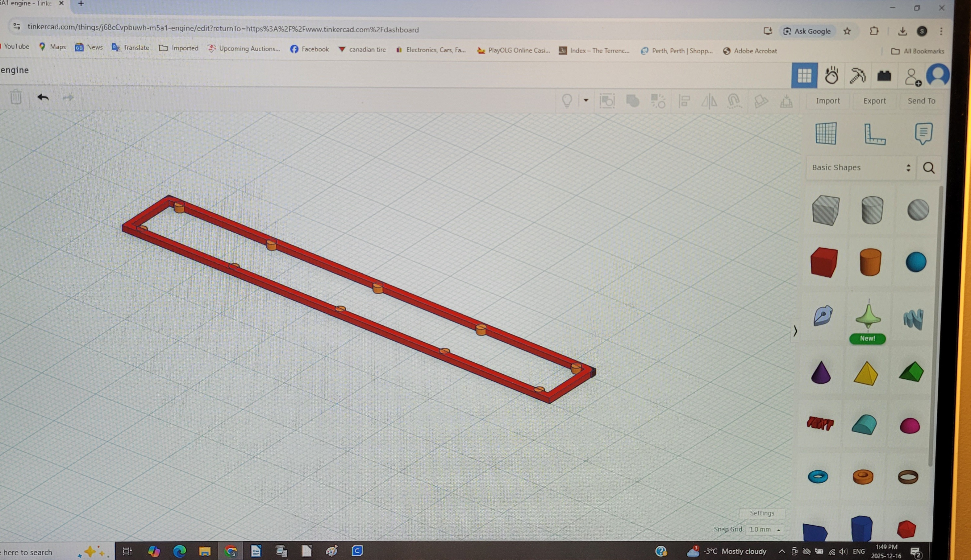Search shapes with magnifier icon
Image resolution: width=971 pixels, height=560 pixels.
click(929, 168)
